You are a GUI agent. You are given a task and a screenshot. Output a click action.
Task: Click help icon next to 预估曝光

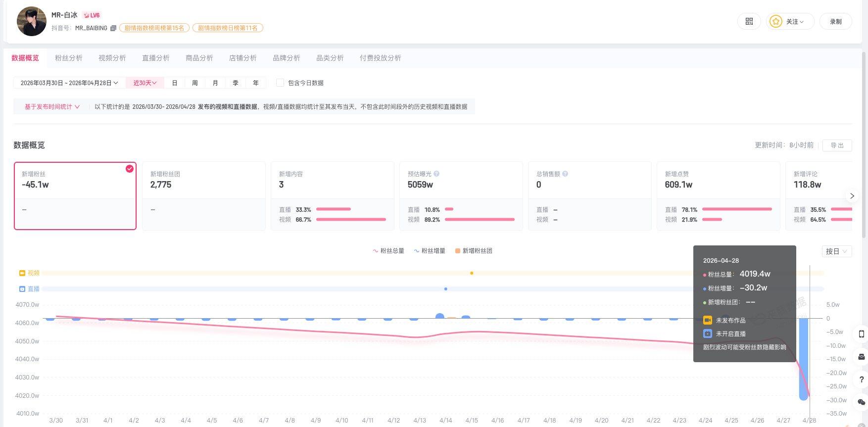point(436,174)
